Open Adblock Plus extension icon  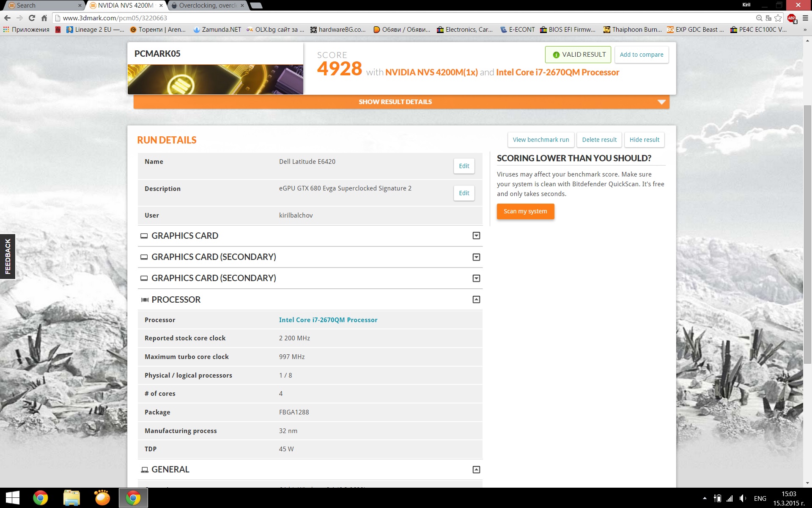point(792,18)
